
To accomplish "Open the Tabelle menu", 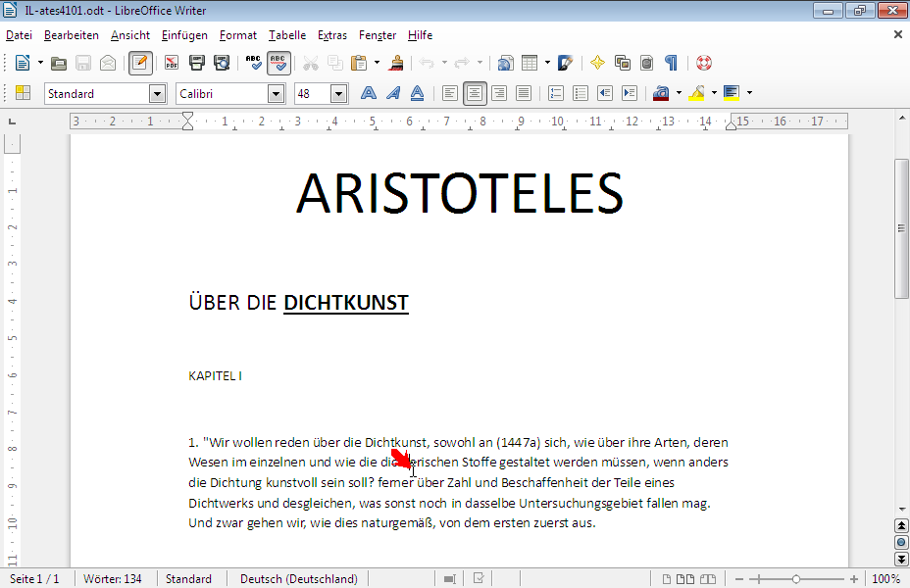I will click(287, 35).
